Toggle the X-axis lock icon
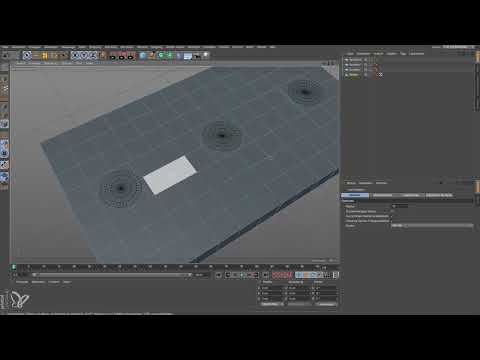 75,55
